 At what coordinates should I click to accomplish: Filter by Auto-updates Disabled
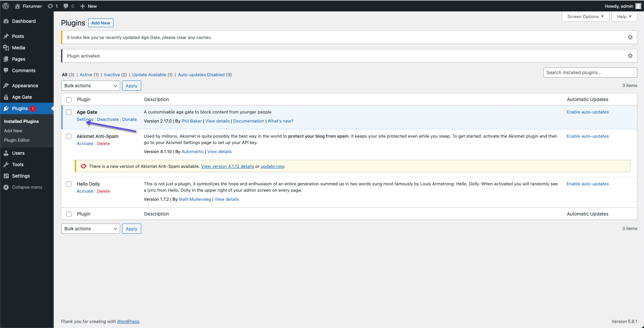coord(201,75)
